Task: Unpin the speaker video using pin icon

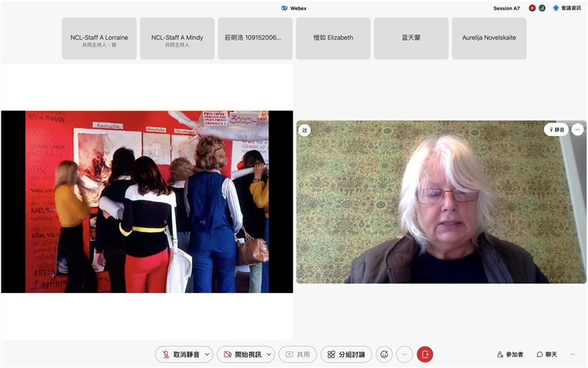Action: coord(304,130)
